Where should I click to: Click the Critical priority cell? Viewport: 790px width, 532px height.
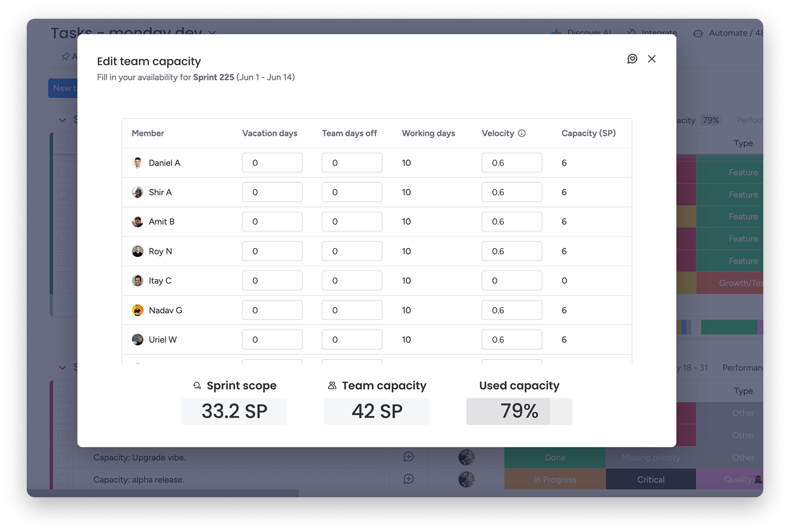650,480
